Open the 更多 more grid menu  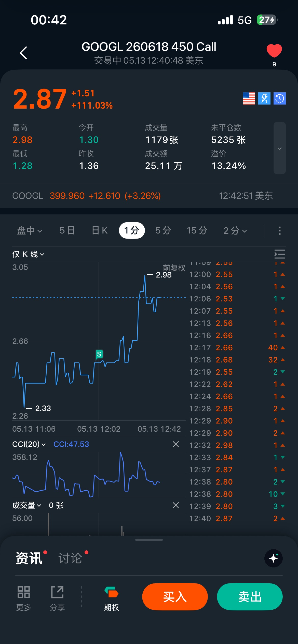(x=24, y=598)
